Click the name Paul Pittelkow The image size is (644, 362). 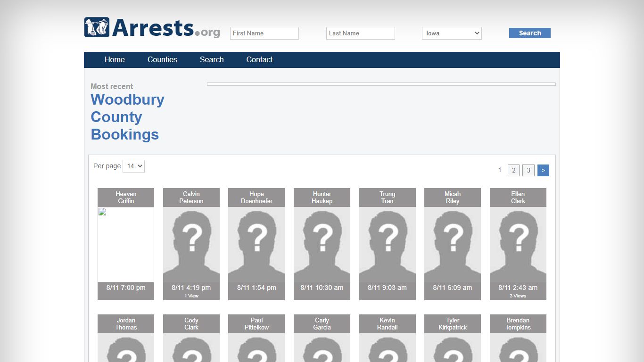tap(256, 324)
